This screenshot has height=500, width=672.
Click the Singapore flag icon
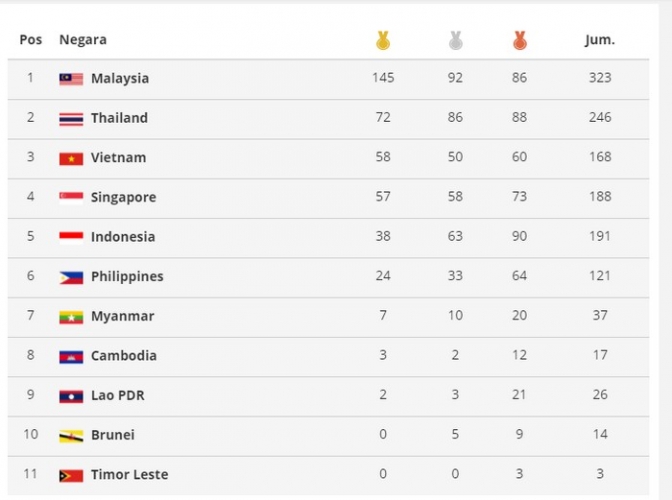tap(71, 197)
